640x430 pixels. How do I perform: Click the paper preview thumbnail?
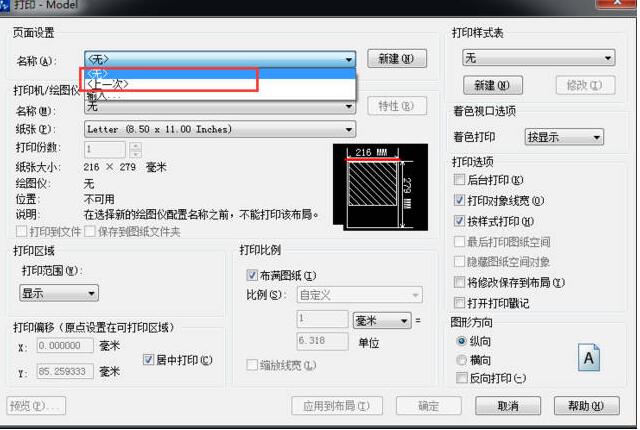tap(380, 187)
